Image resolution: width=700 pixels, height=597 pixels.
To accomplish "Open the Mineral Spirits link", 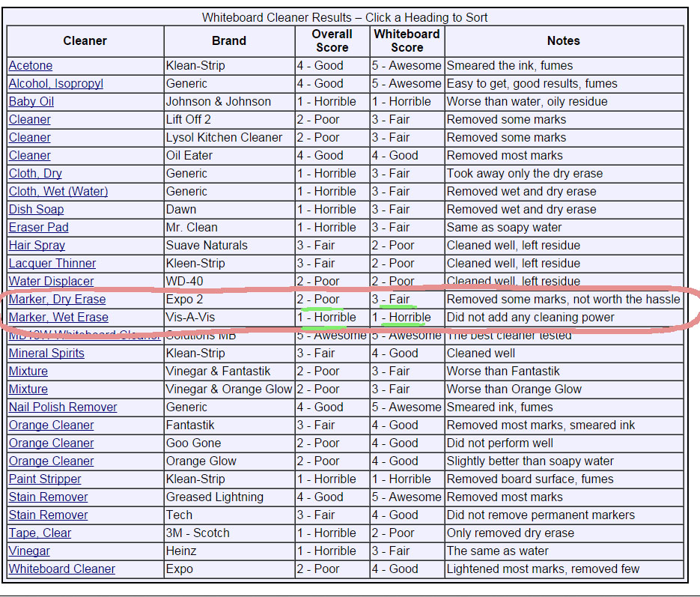I will pos(46,354).
